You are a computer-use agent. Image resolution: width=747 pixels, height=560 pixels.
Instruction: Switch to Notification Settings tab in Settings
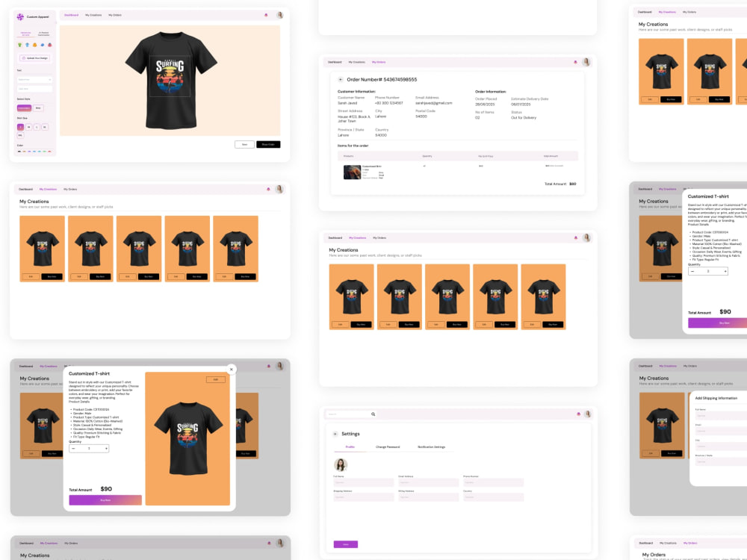(x=432, y=447)
